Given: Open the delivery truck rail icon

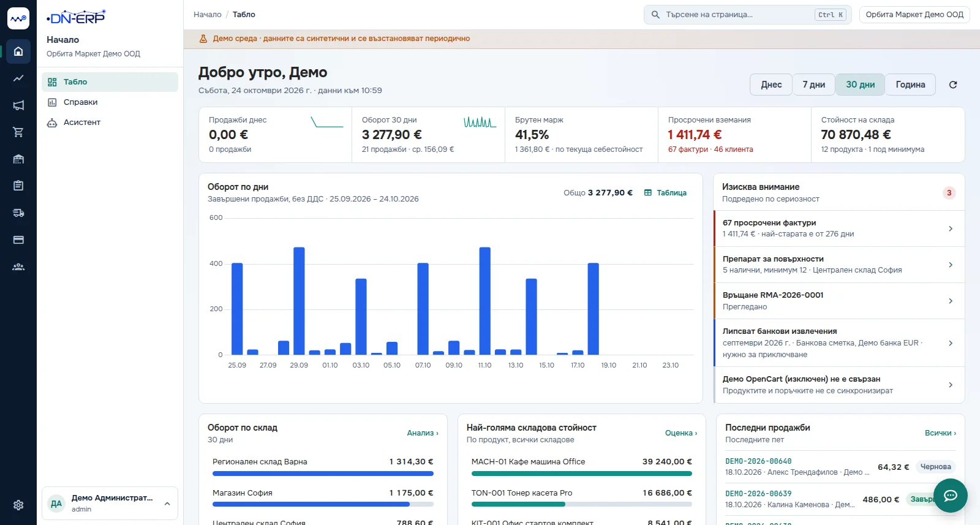Looking at the screenshot, I should (18, 213).
